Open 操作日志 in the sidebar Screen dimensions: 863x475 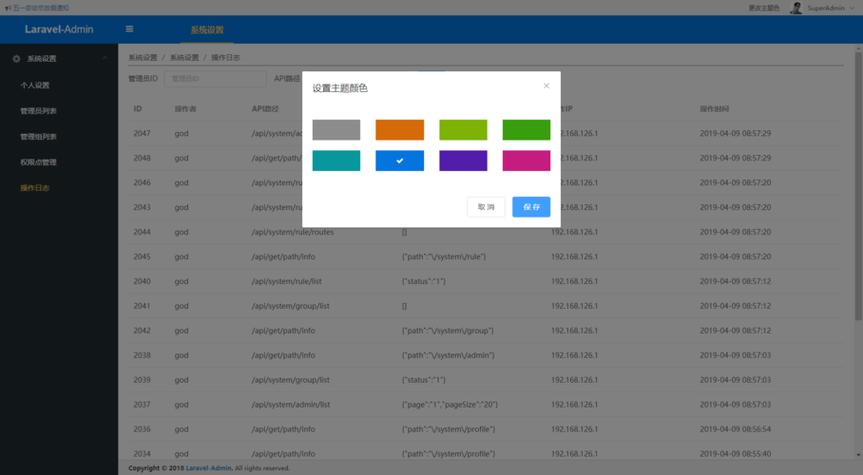pyautogui.click(x=35, y=188)
